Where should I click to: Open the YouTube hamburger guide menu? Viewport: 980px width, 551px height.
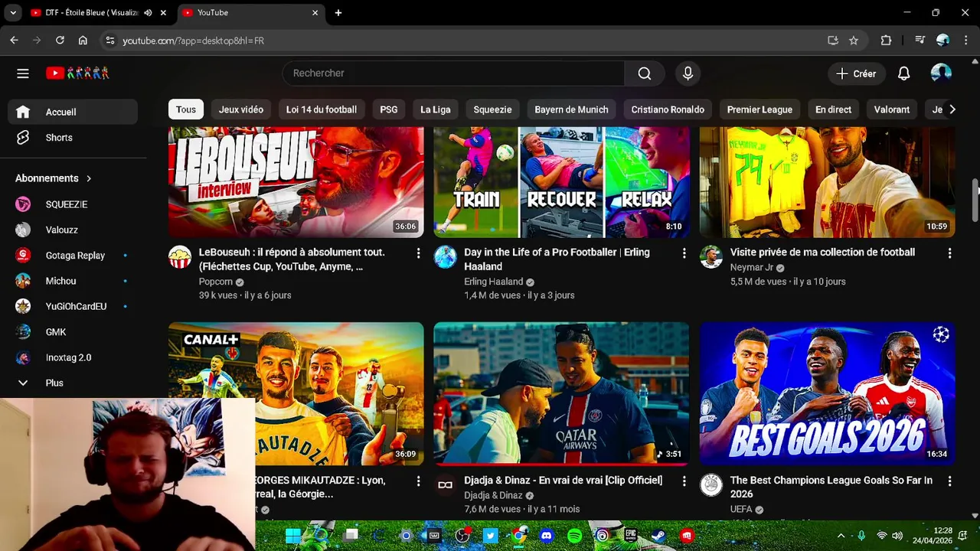point(23,73)
